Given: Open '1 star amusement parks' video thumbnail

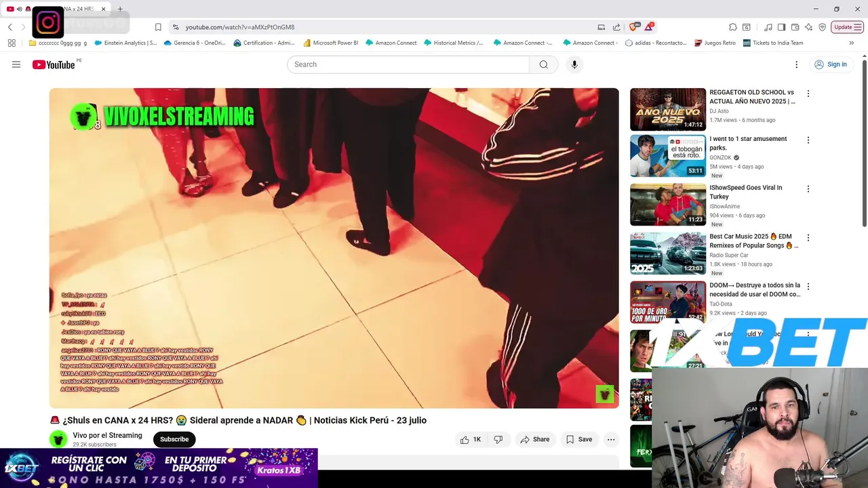Looking at the screenshot, I should (668, 156).
